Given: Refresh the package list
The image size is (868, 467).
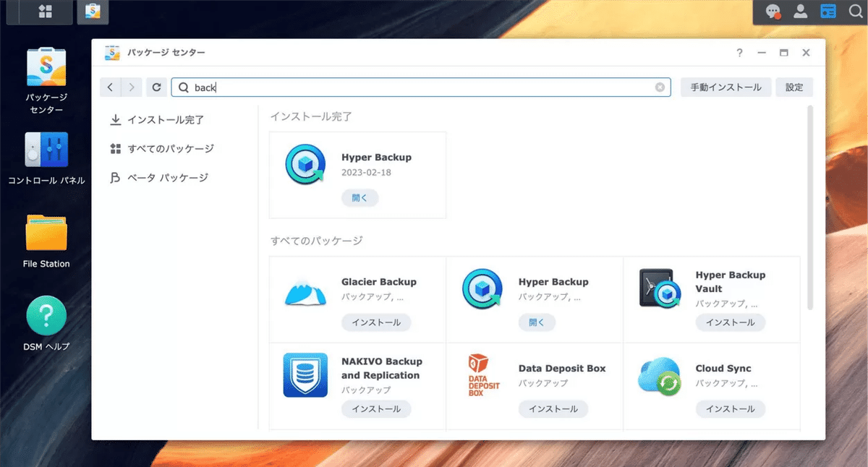Looking at the screenshot, I should coord(156,87).
